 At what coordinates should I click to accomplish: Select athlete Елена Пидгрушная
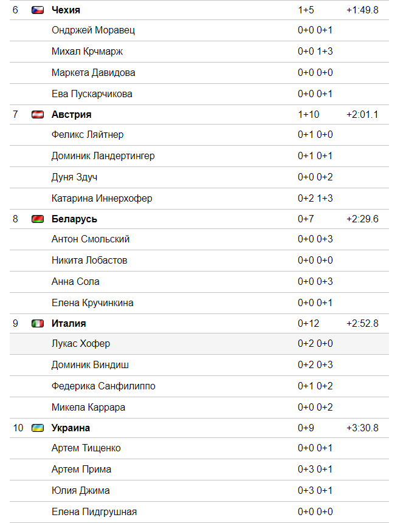coord(94,511)
